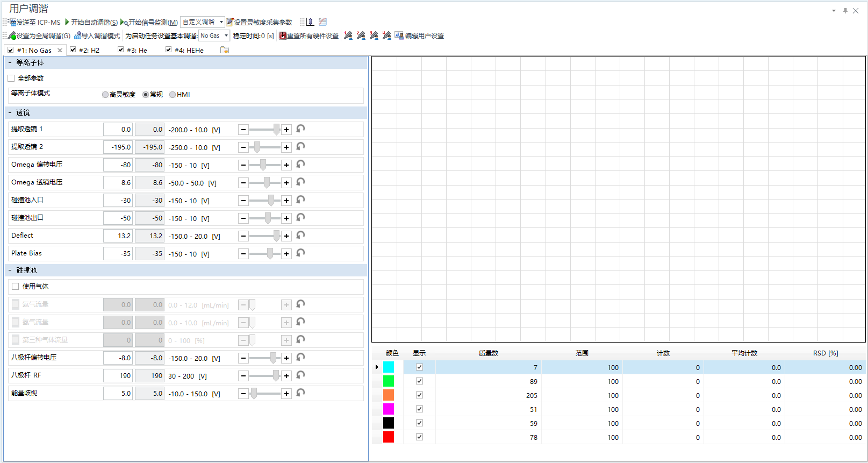
Task: Decrease 提取透镜 2 with minus button
Action: click(x=243, y=147)
